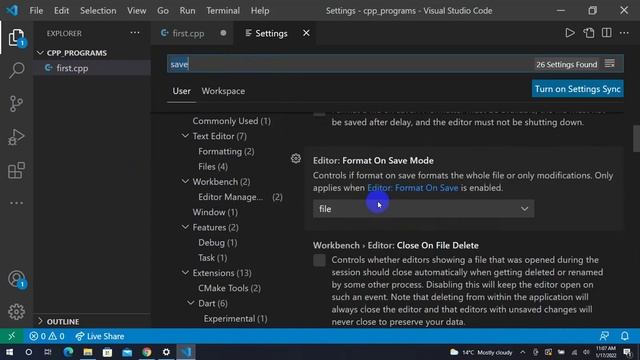
Task: Open the Explorer view in activity bar
Action: point(16,37)
